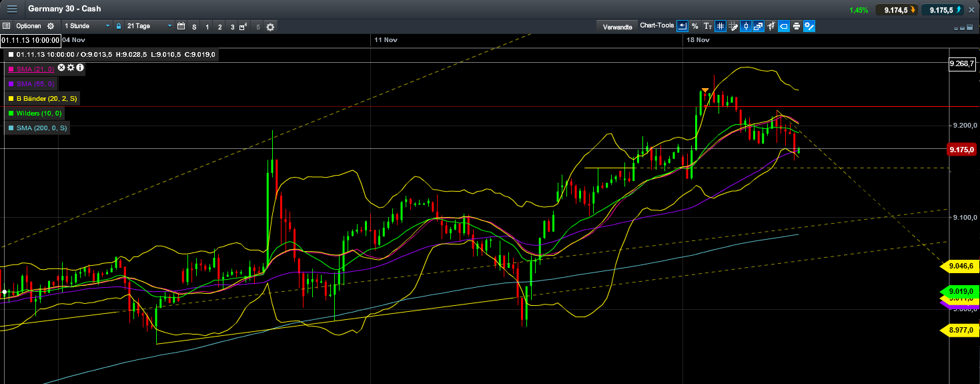Click the 01.11.13 10:00:00 date box

(x=29, y=40)
